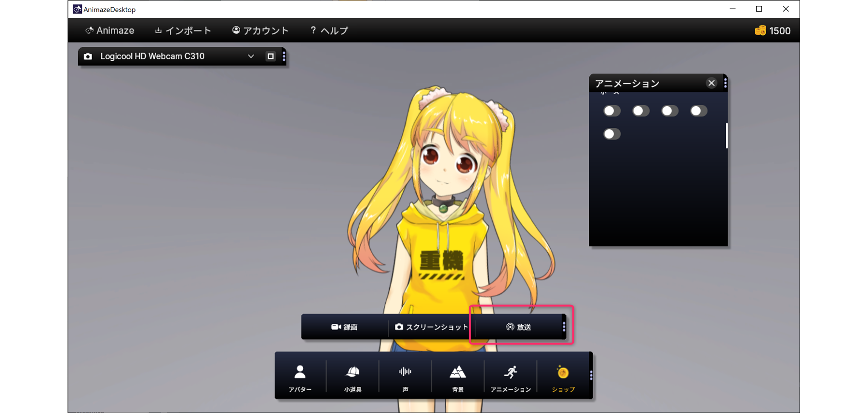Open the インポート menu
Image resolution: width=868 pixels, height=413 pixels.
click(x=183, y=31)
